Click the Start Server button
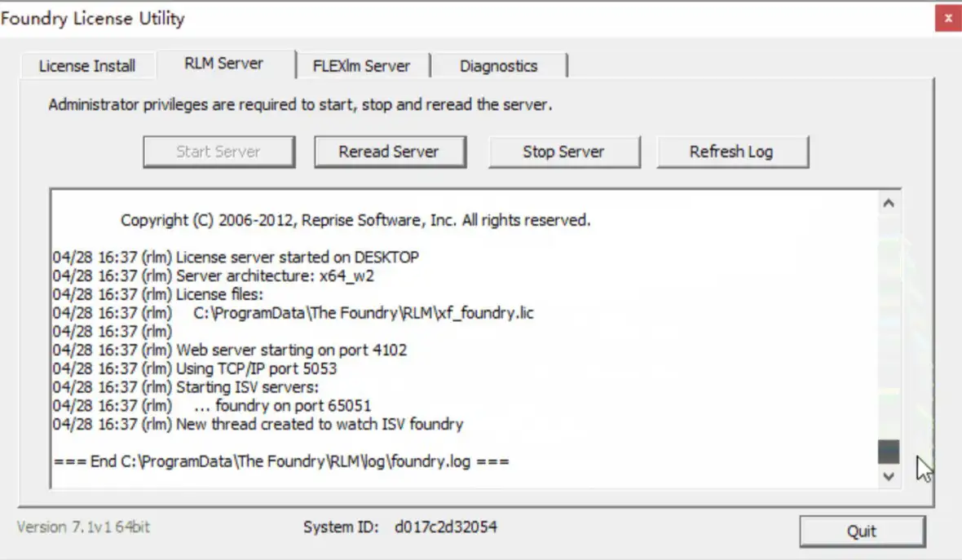 click(219, 152)
